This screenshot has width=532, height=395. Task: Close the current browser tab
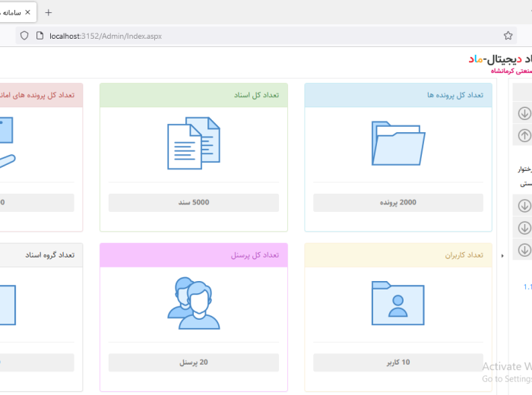coord(27,12)
